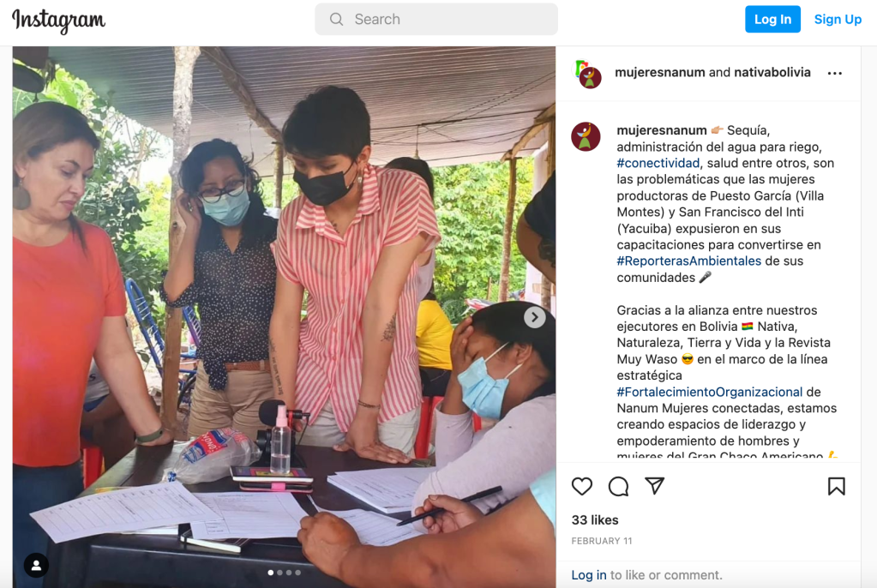Open the #ReporterasAmbientales hashtag
The width and height of the screenshot is (877, 588).
pos(688,261)
